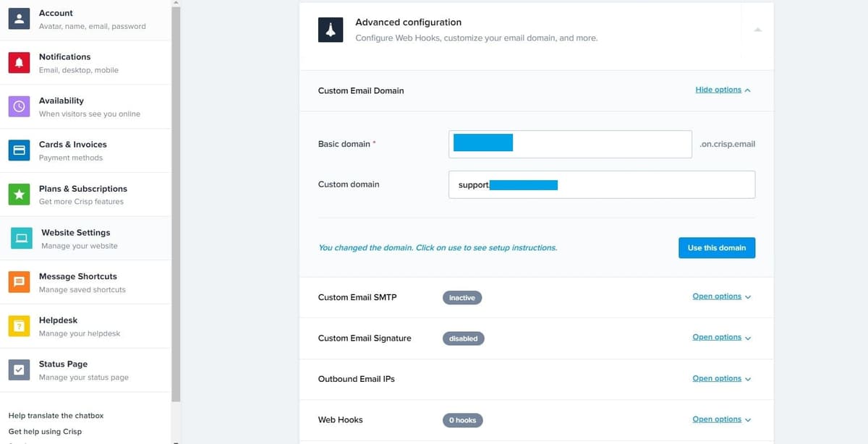The height and width of the screenshot is (444, 868).
Task: Collapse Custom Email Domain with Hide options
Action: [722, 90]
